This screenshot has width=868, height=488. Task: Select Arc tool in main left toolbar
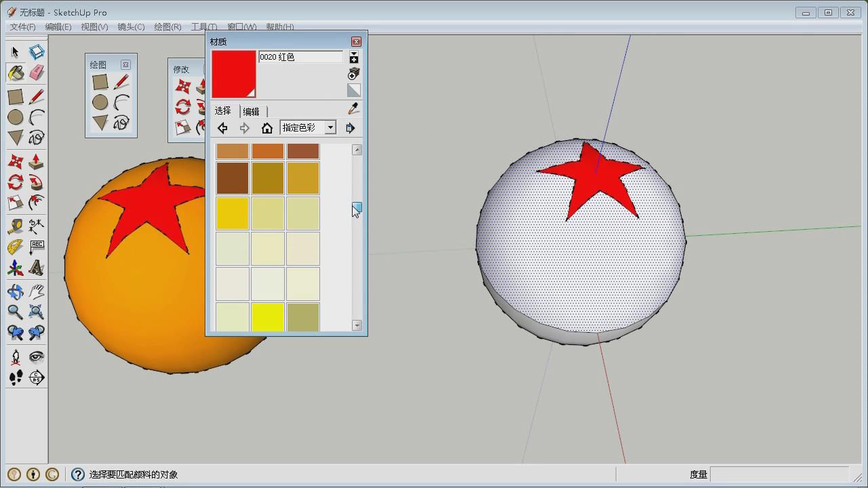(37, 117)
